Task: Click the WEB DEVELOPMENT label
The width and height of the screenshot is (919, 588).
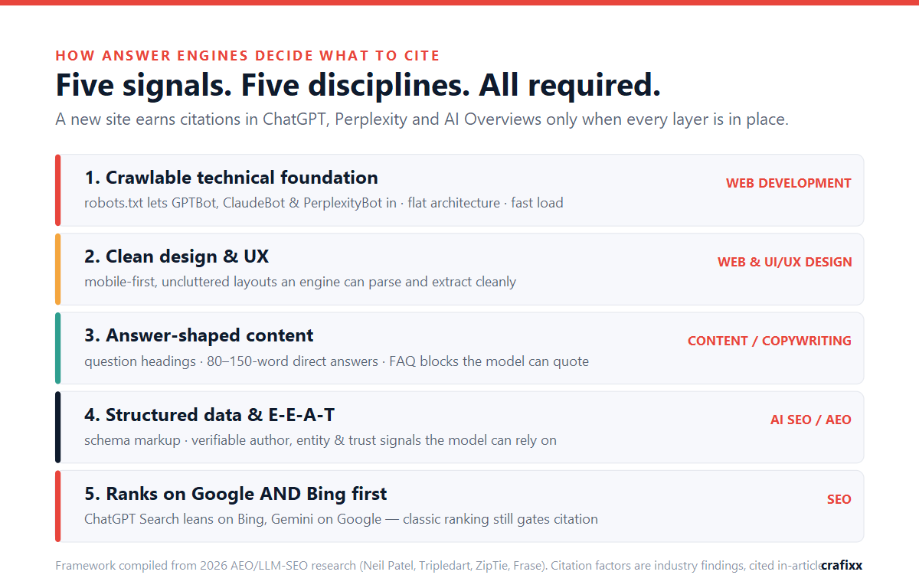Action: [789, 183]
